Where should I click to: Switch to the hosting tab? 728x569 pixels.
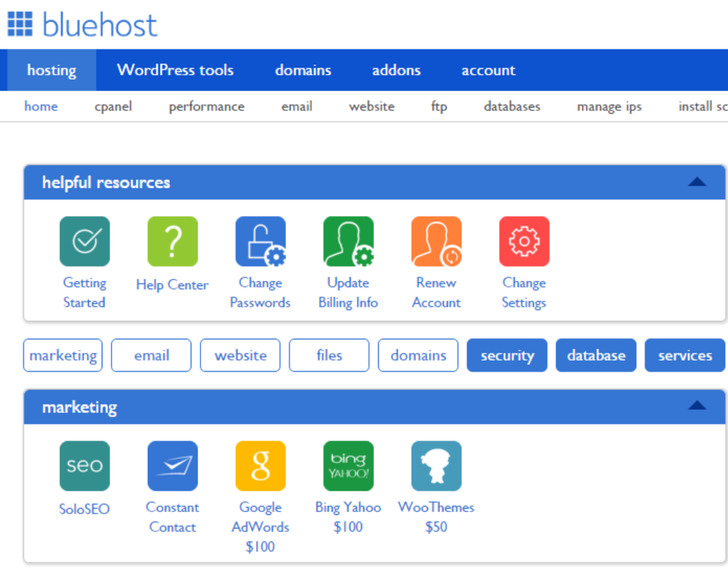pos(51,70)
